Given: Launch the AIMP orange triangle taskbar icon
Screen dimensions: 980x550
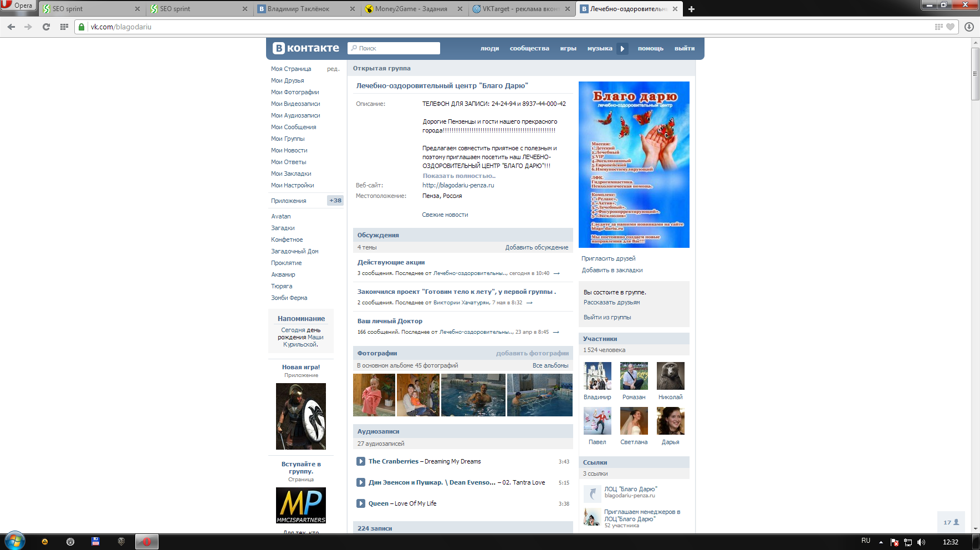Looking at the screenshot, I should [x=45, y=542].
